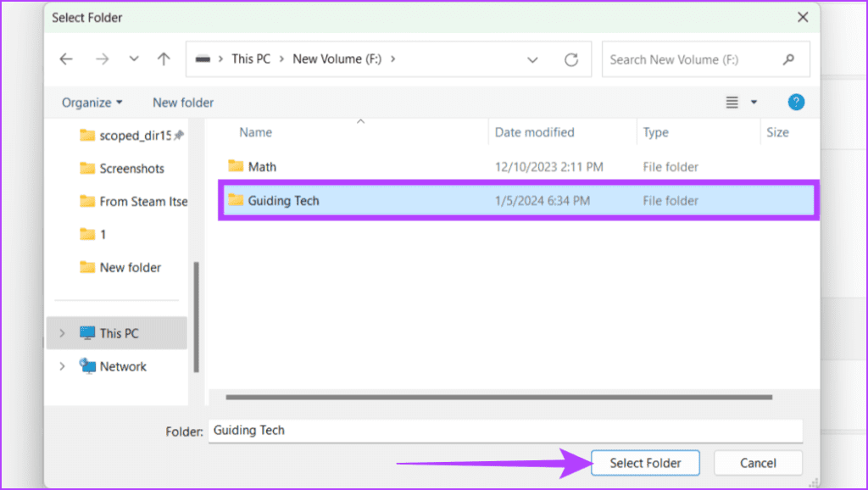The image size is (868, 490).
Task: Click the New Volume (F:) breadcrumb
Action: click(338, 58)
